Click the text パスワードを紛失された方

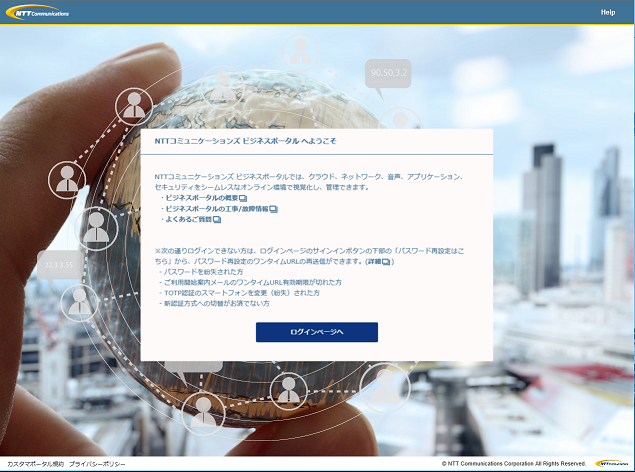pyautogui.click(x=203, y=272)
